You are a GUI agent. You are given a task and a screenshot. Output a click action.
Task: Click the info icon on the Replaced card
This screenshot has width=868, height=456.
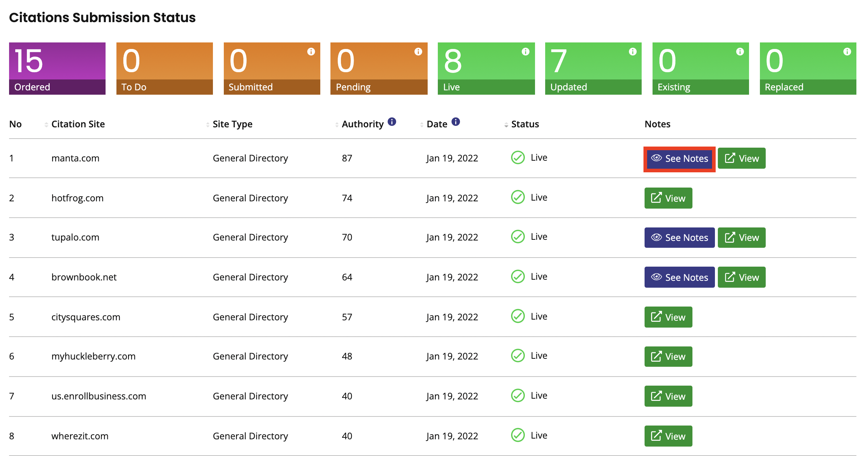[x=847, y=52]
